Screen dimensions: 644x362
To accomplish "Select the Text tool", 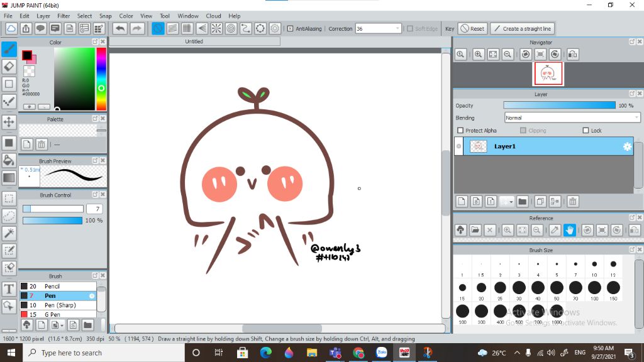I will coord(9,289).
